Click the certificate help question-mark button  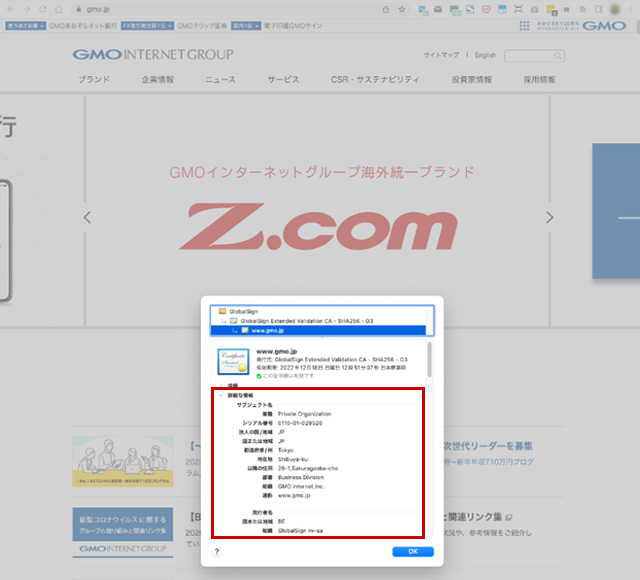pos(217,552)
